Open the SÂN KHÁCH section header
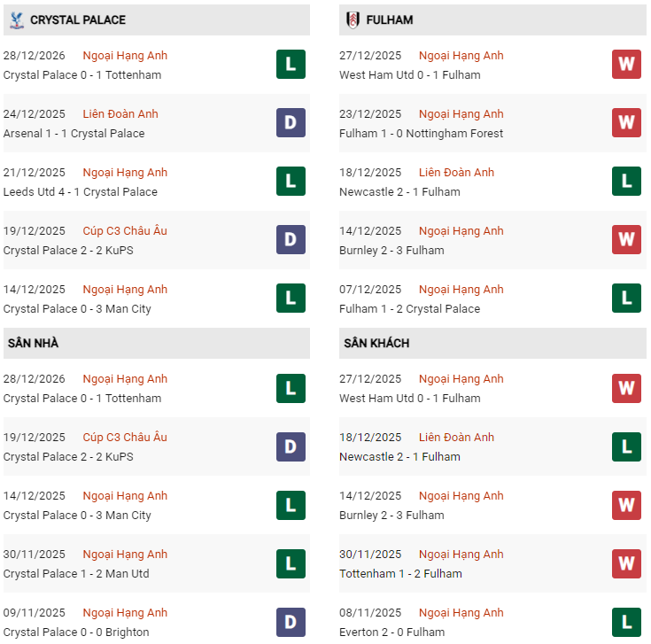This screenshot has width=651, height=644. (x=376, y=343)
